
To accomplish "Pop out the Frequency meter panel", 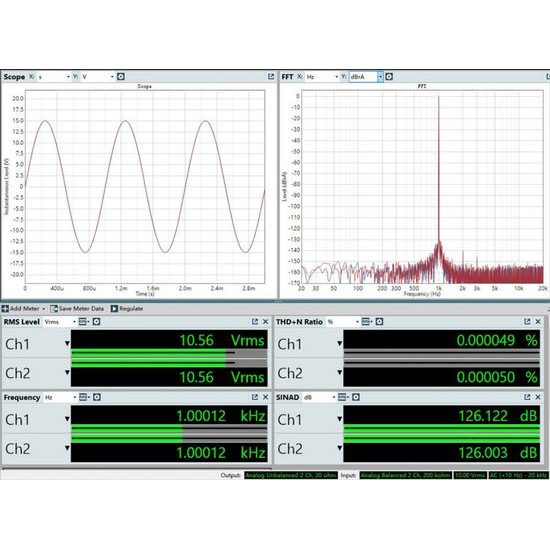I will tap(255, 397).
